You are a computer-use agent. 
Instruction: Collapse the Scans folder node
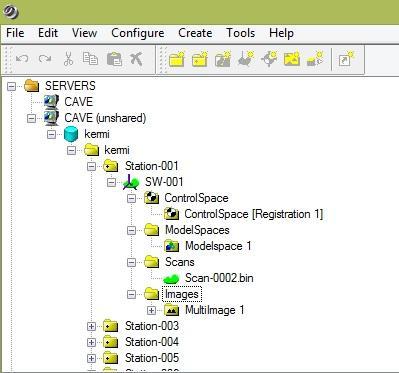tap(132, 262)
